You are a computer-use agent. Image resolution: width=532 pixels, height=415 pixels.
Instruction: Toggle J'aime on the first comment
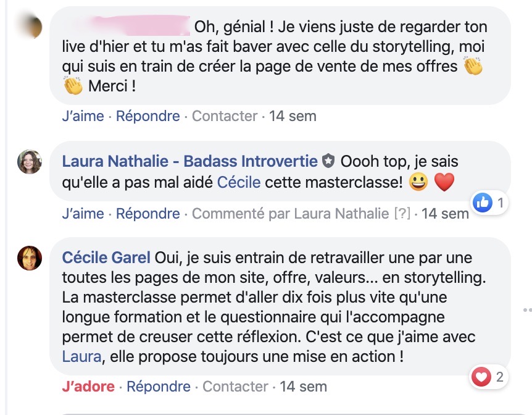click(83, 115)
